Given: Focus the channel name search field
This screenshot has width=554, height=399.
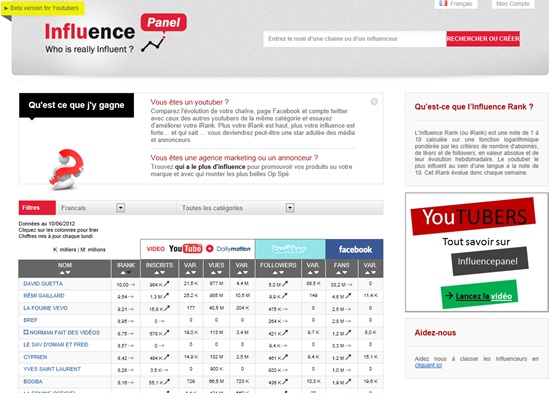Looking at the screenshot, I should point(355,39).
